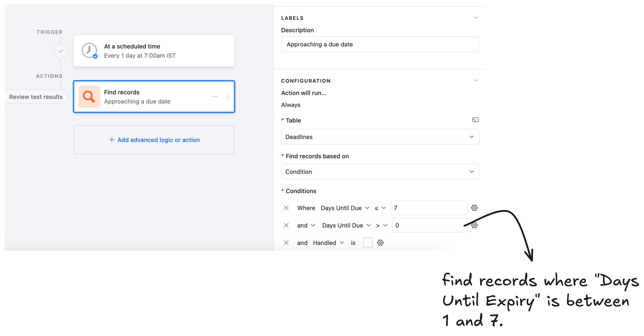Viewport: 644px width, 336px height.
Task: Click the trigger checkmark status circle
Action: tap(61, 51)
